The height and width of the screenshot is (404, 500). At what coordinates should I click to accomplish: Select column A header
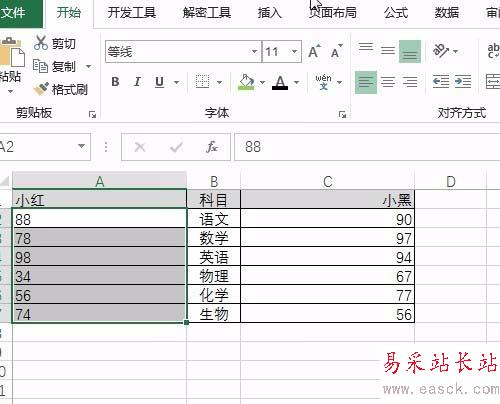[x=100, y=182]
